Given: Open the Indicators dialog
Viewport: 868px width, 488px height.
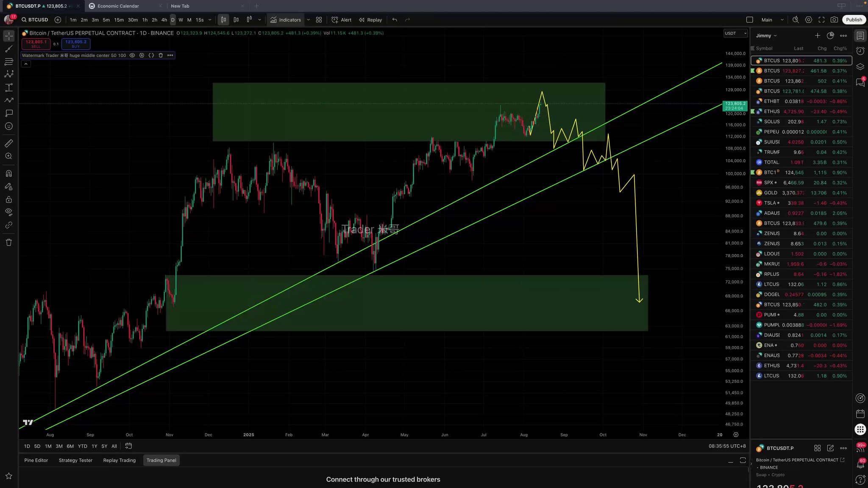Looking at the screenshot, I should pos(286,20).
